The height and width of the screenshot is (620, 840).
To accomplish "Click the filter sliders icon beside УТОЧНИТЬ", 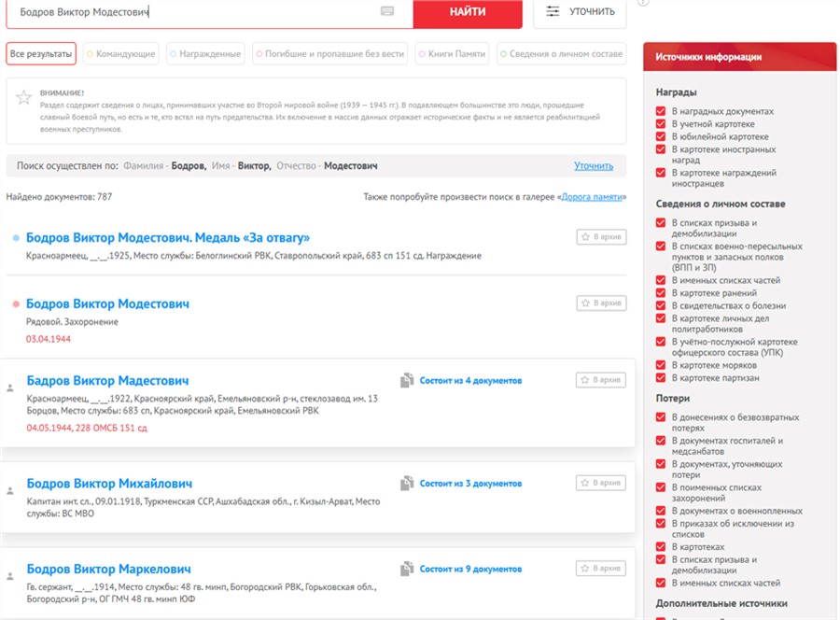I will pos(553,11).
